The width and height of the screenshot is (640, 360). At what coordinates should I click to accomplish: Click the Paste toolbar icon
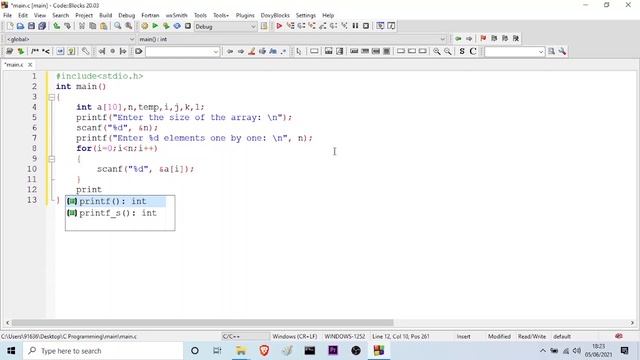[x=104, y=26]
